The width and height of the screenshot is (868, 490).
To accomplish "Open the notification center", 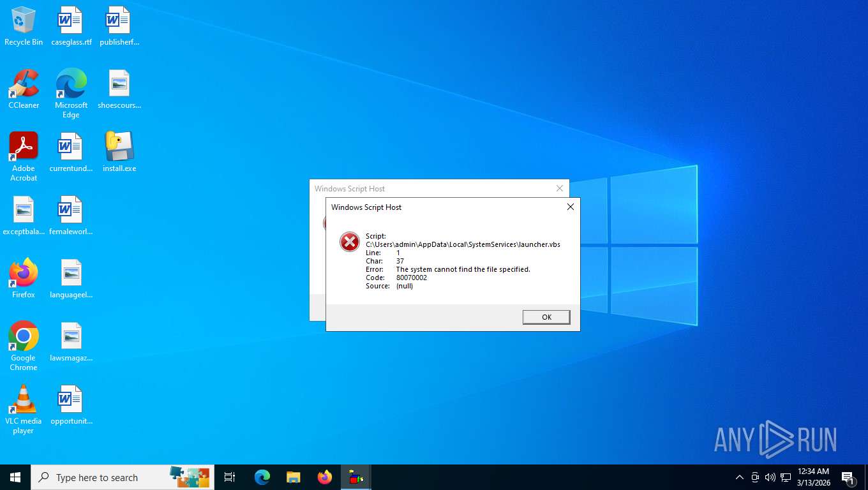I will 848,477.
